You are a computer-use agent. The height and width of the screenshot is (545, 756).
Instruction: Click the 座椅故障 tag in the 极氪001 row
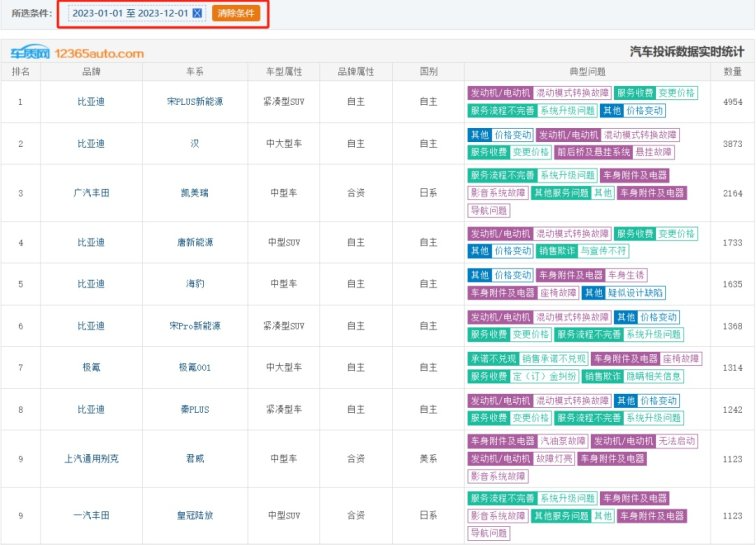click(x=680, y=358)
